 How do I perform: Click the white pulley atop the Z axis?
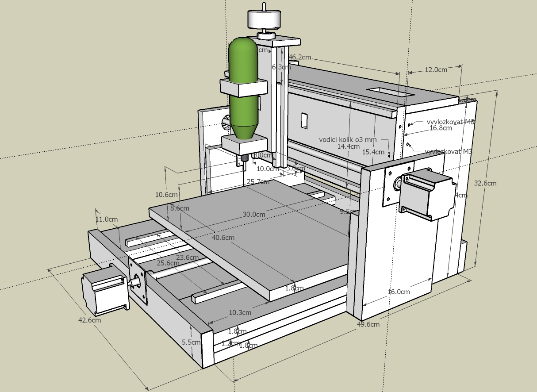point(264,19)
